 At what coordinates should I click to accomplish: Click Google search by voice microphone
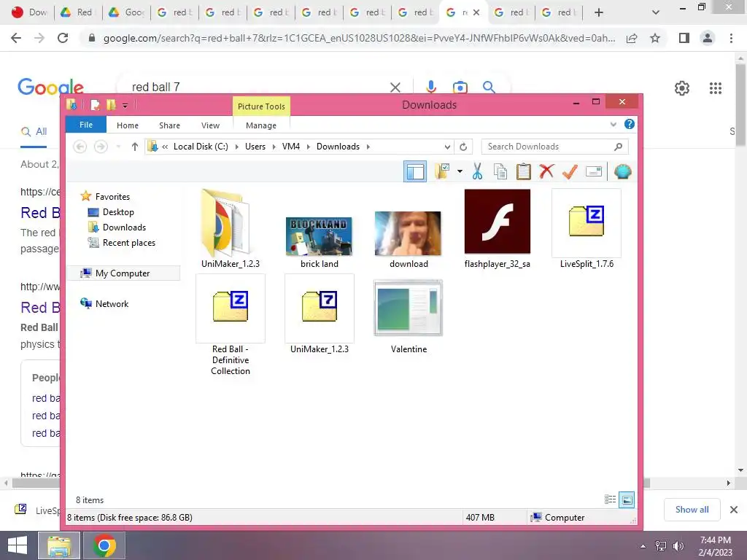(430, 87)
